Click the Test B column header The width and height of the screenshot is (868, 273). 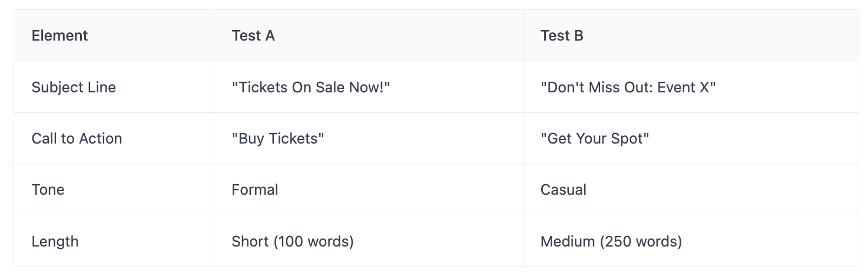click(562, 35)
